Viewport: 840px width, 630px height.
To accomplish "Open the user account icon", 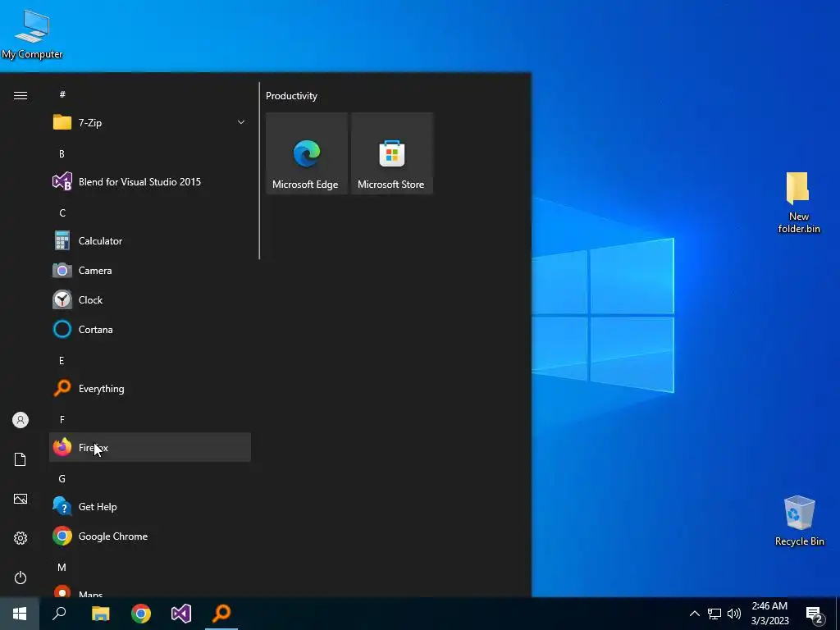I will pyautogui.click(x=21, y=420).
